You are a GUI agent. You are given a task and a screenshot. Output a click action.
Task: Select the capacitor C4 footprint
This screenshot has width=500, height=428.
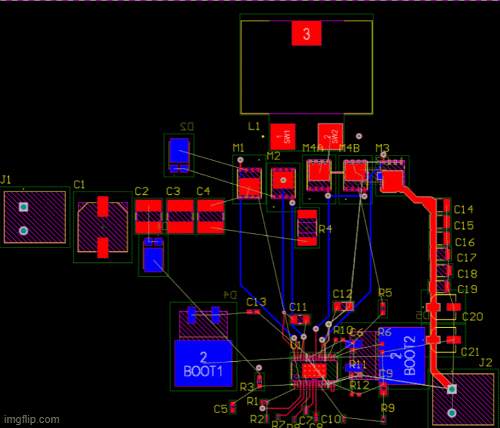coord(210,216)
